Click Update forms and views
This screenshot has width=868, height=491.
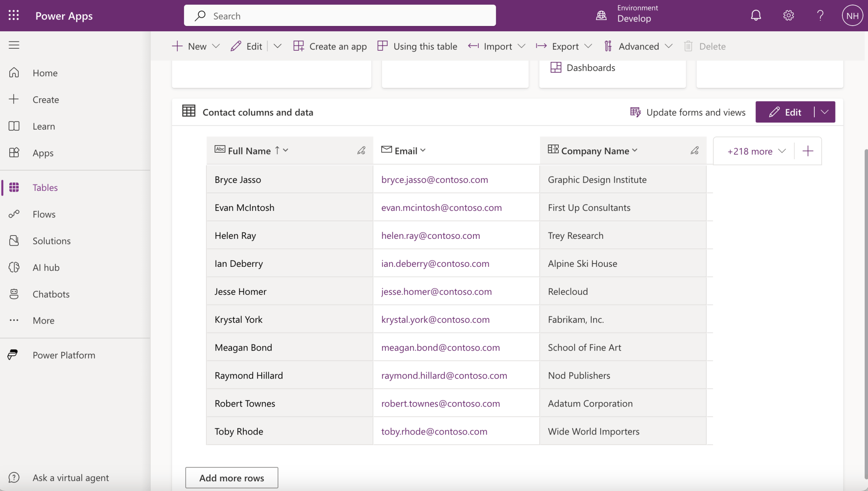688,112
